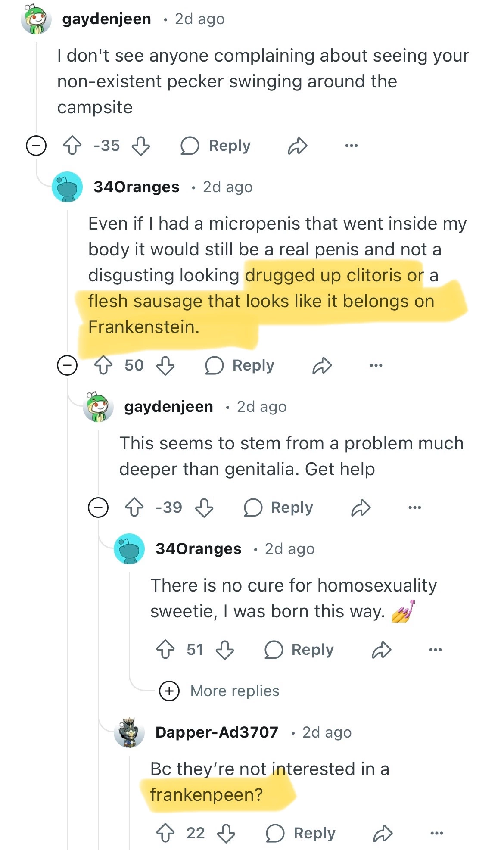
Task: Downvote Dapper-Ad3707's comment
Action: point(226,833)
